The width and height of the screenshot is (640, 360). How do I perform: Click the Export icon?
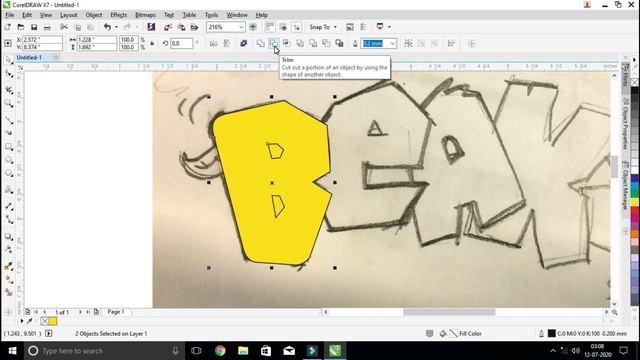[181, 27]
